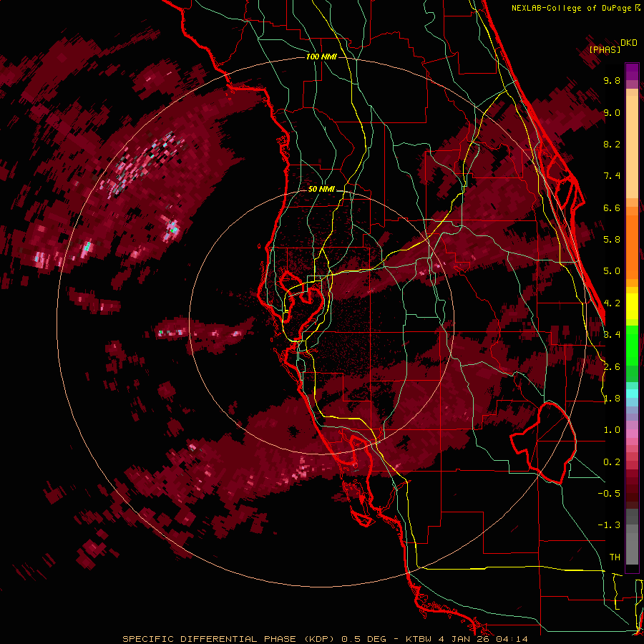Viewport: 644px width, 644px height.
Task: Click the 4.2 scale value
Action: click(x=612, y=303)
